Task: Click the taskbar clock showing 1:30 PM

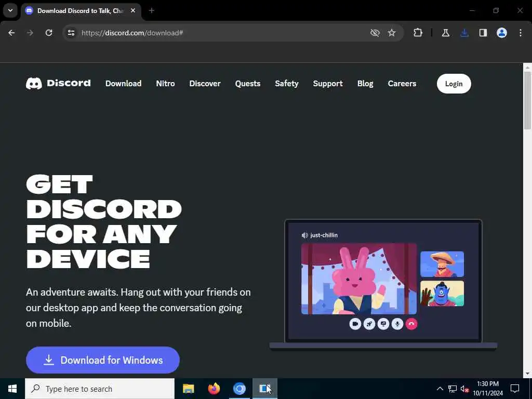Action: click(488, 389)
